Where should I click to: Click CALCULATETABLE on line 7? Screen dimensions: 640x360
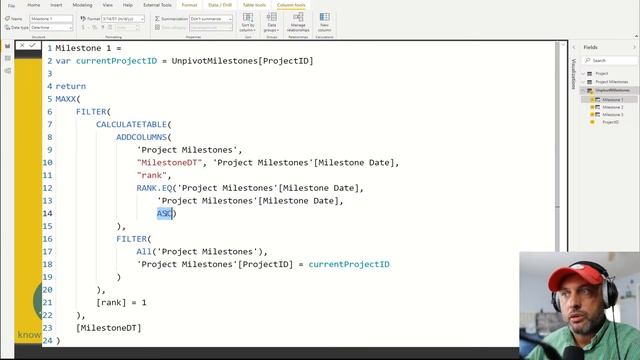(x=131, y=124)
